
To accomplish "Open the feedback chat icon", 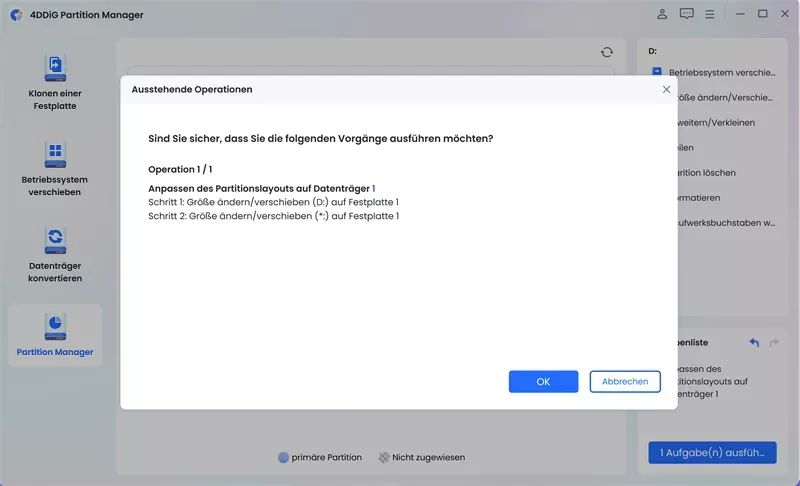I will (x=686, y=14).
